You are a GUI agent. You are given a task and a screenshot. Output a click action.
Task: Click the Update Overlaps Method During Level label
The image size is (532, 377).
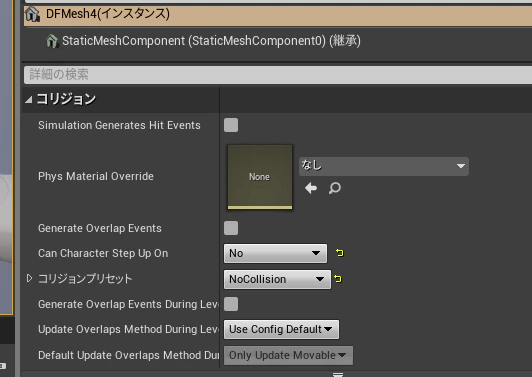[128, 329]
